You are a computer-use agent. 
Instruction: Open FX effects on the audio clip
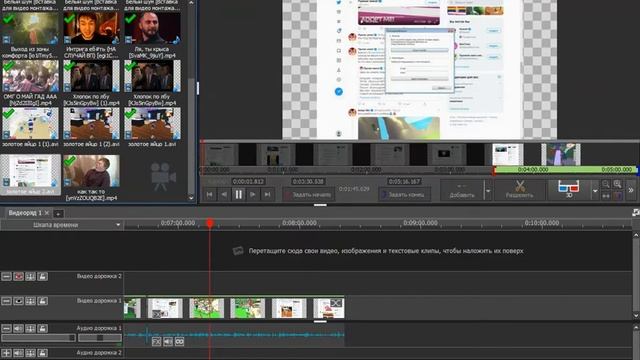156,341
